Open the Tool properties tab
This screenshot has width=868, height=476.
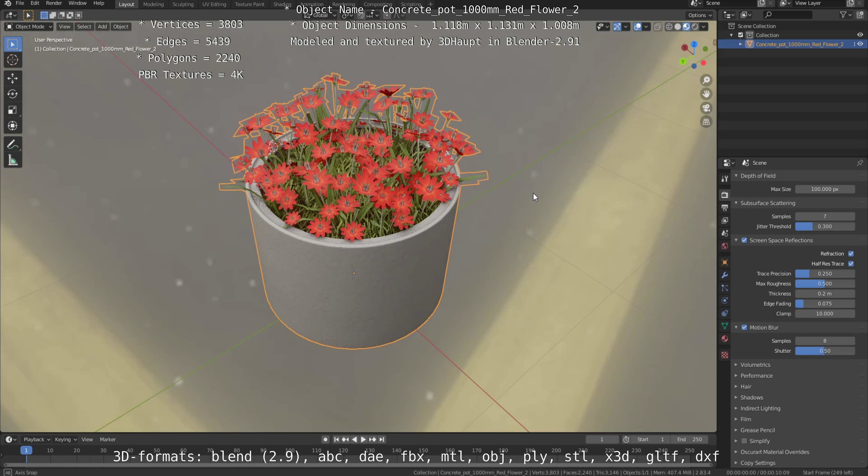(724, 179)
